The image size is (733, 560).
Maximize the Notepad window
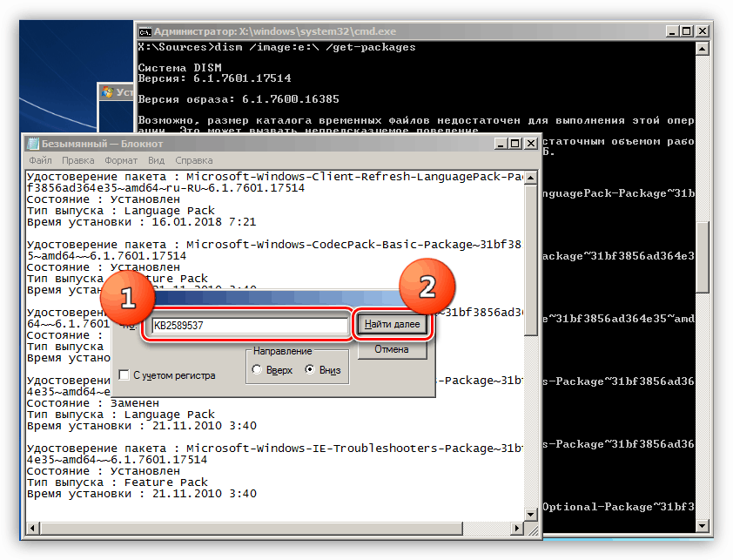pos(515,144)
